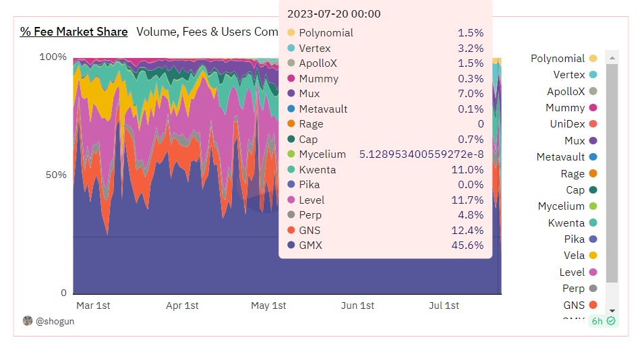
Task: Select the % Fee Market Share tab
Action: coord(74,31)
